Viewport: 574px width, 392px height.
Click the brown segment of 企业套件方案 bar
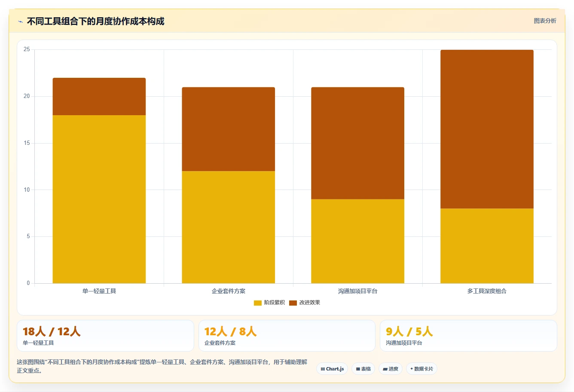(229, 129)
